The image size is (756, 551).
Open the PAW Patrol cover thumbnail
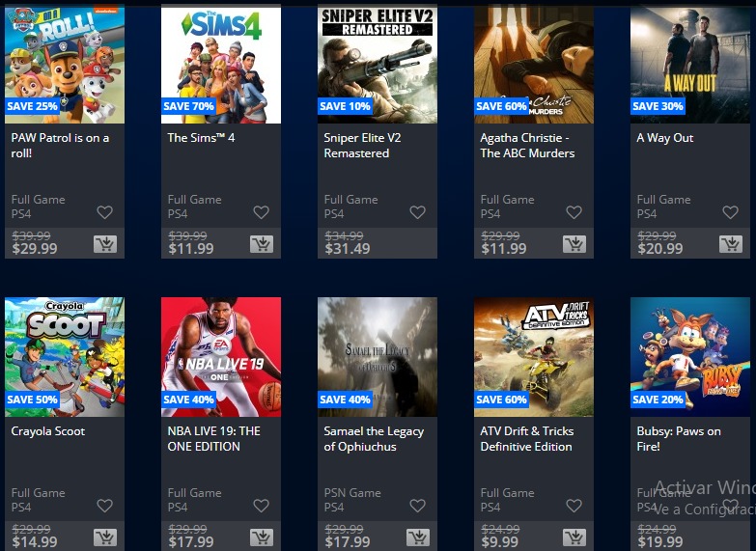pyautogui.click(x=65, y=64)
